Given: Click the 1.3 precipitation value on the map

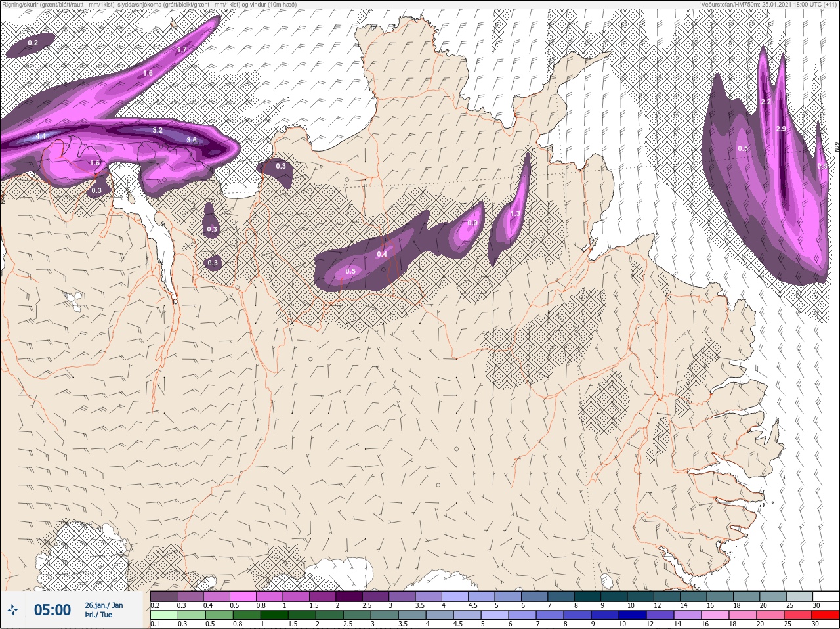Looking at the screenshot, I should click(515, 213).
